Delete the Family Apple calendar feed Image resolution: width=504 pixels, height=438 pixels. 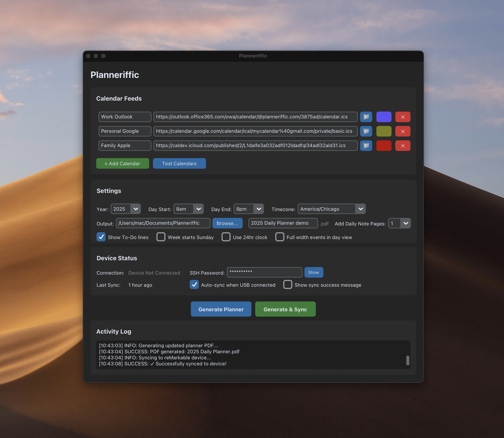click(x=403, y=146)
